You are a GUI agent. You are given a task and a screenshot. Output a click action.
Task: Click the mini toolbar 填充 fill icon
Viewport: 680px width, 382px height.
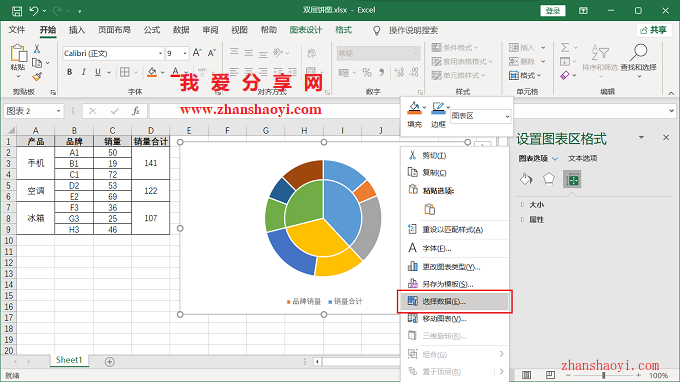(414, 108)
